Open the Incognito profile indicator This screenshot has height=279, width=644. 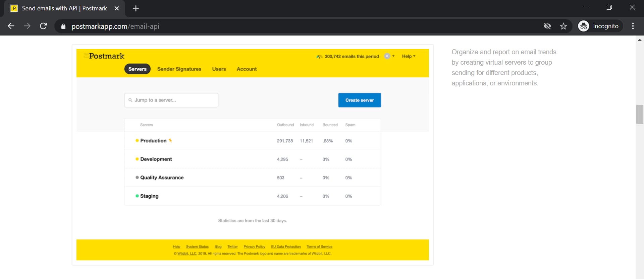pos(600,26)
